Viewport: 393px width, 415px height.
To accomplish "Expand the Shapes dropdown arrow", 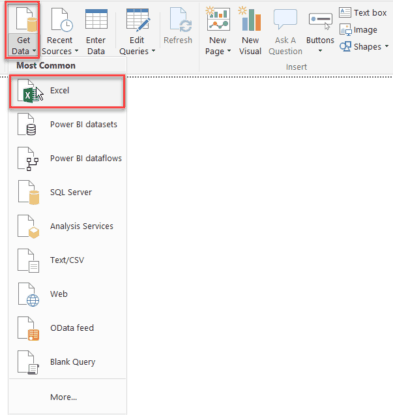I will (387, 46).
